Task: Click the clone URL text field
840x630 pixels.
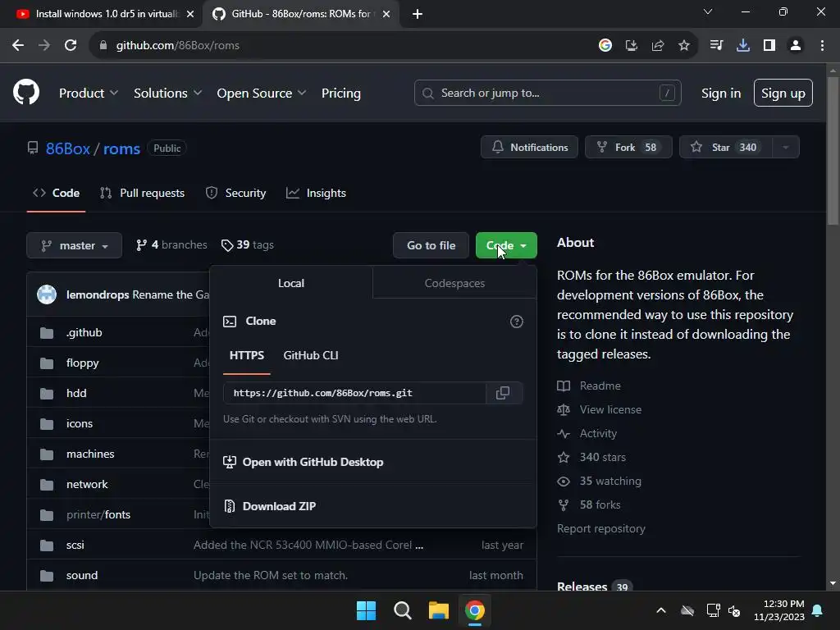Action: 354,393
